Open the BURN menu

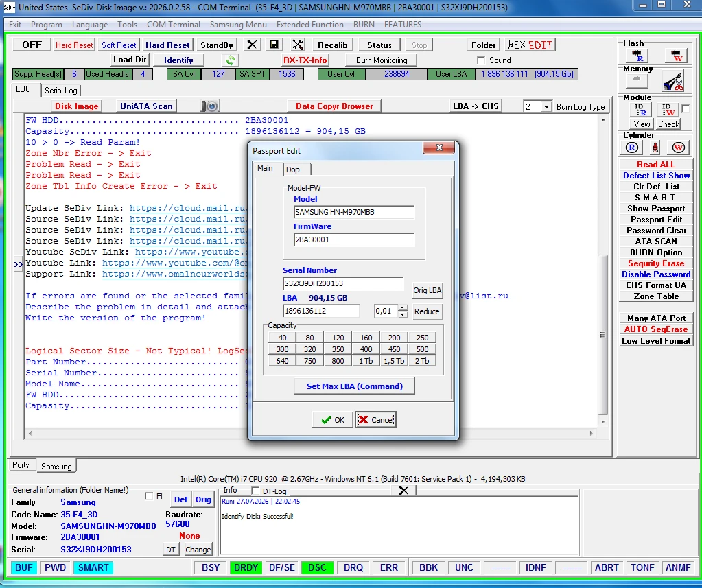[x=364, y=25]
